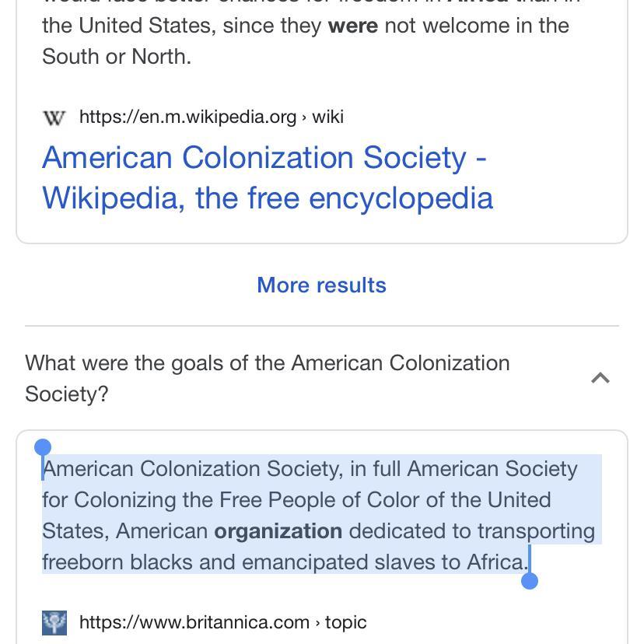This screenshot has width=644, height=644.
Task: Click the 'topic' breadcrumb after the Britannica URL
Action: 345,622
